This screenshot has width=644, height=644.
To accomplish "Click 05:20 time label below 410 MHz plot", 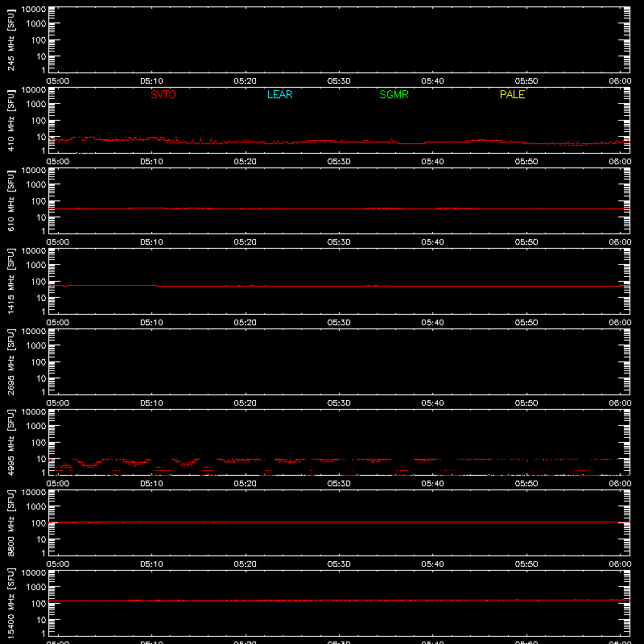I will (246, 162).
